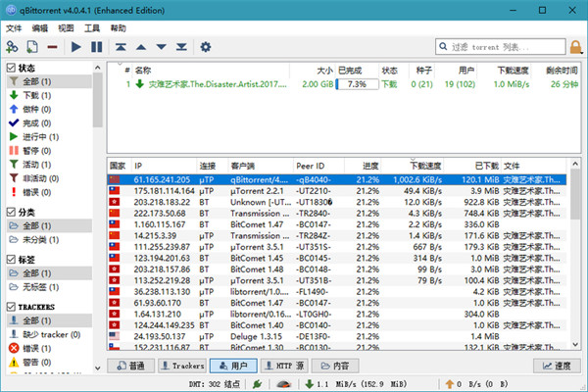Click the torrent's 7.3% progress bar
588x392 pixels.
357,84
